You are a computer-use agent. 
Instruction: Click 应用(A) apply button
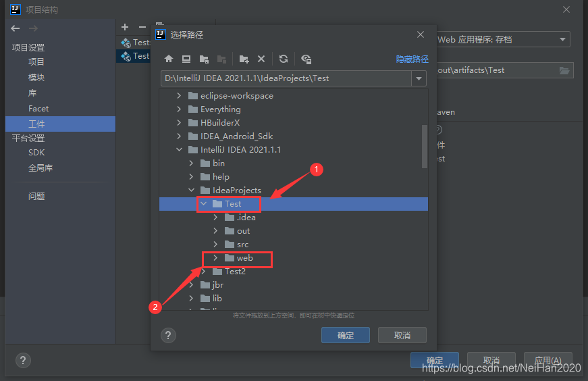(548, 360)
